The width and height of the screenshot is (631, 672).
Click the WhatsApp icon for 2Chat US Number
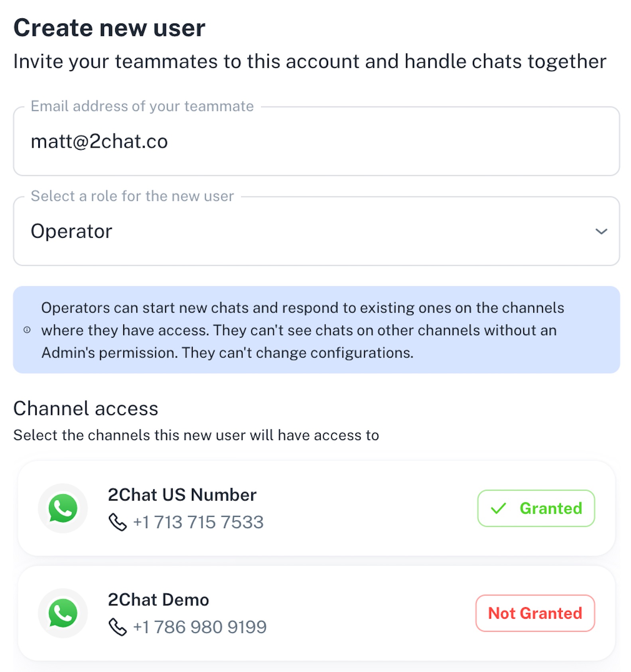pos(63,508)
